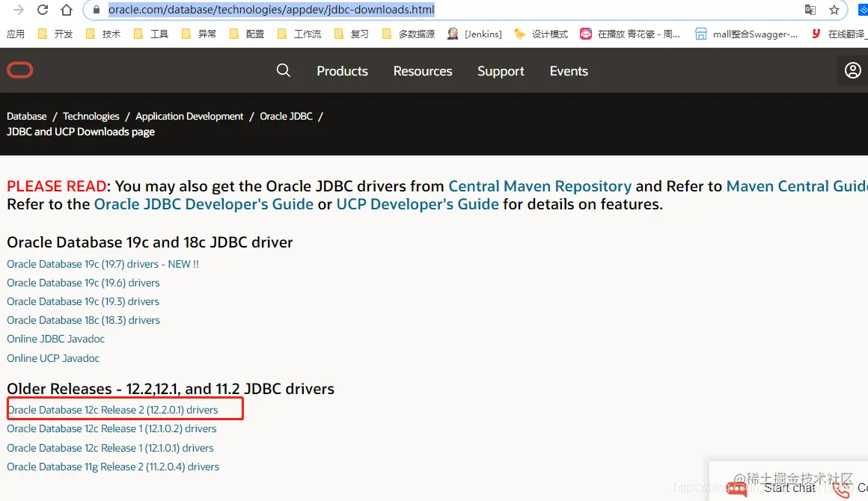The height and width of the screenshot is (501, 868).
Task: Open 12c Release 1 (12.1.0.2) drivers link
Action: point(111,428)
